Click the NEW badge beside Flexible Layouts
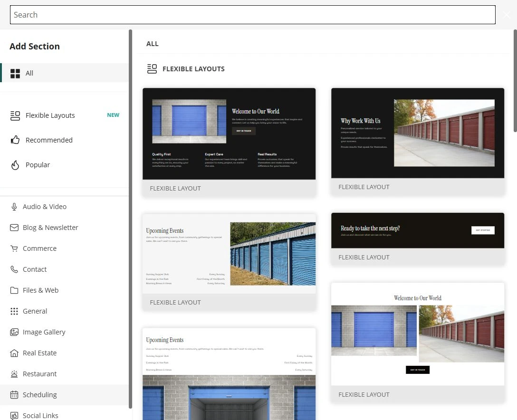Screen dimensions: 517x420 coord(113,115)
